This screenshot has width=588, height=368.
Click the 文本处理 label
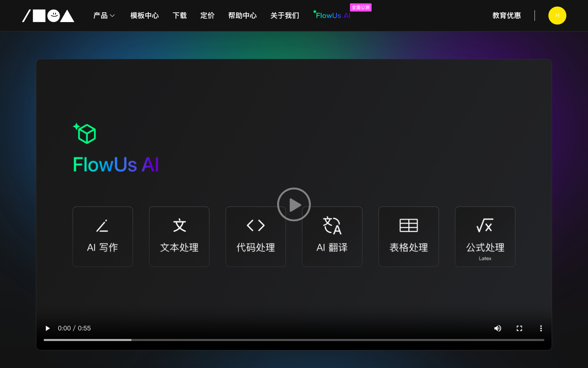click(x=179, y=247)
